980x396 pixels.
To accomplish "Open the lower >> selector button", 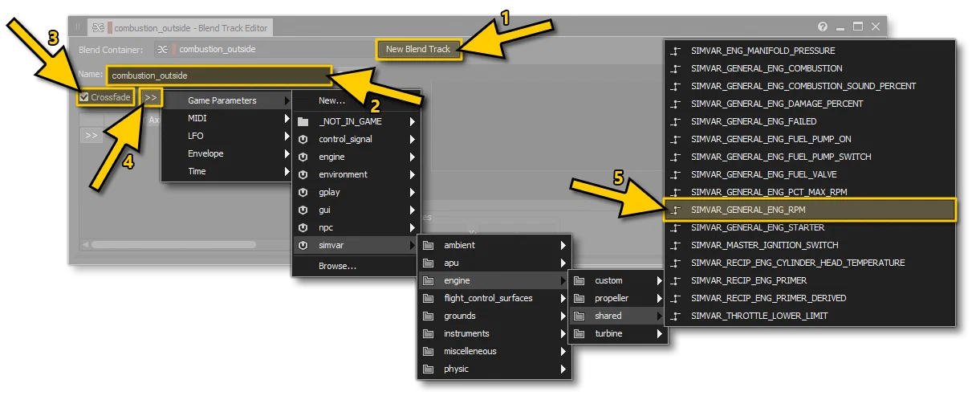I will click(x=91, y=135).
